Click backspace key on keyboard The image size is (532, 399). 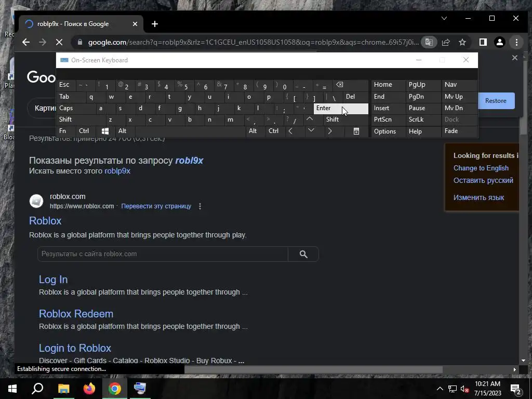pos(351,85)
